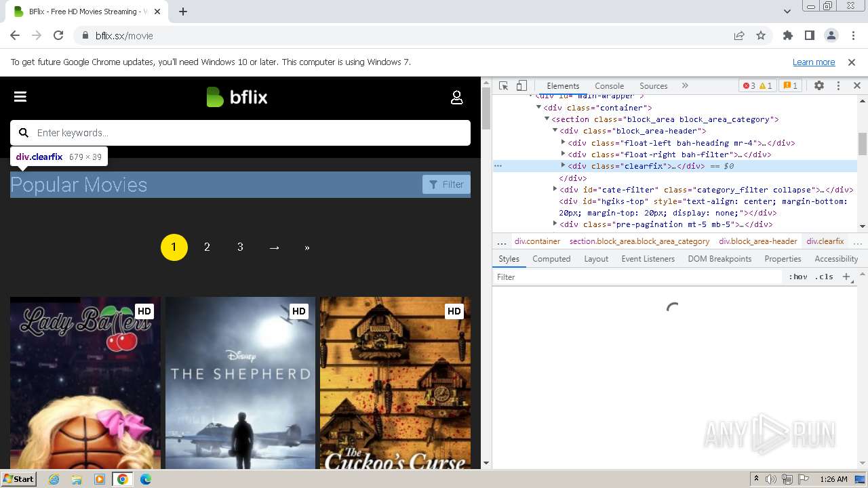Select the hgiks-top div line
Image resolution: width=868 pixels, height=488 pixels.
(x=703, y=207)
